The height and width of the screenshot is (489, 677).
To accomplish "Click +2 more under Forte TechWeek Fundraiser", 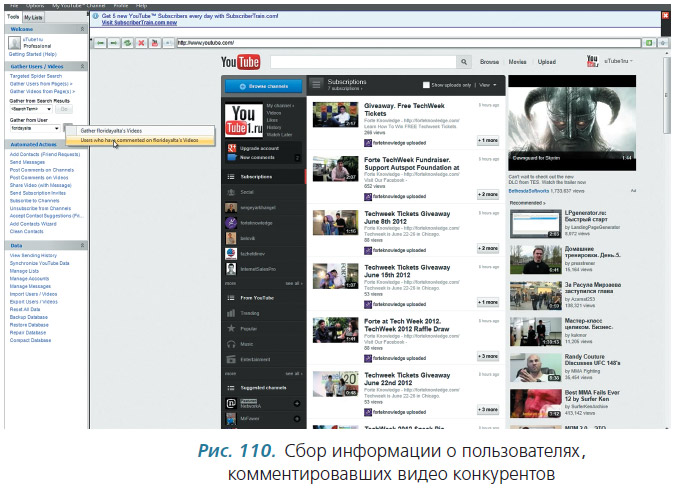I will point(488,194).
